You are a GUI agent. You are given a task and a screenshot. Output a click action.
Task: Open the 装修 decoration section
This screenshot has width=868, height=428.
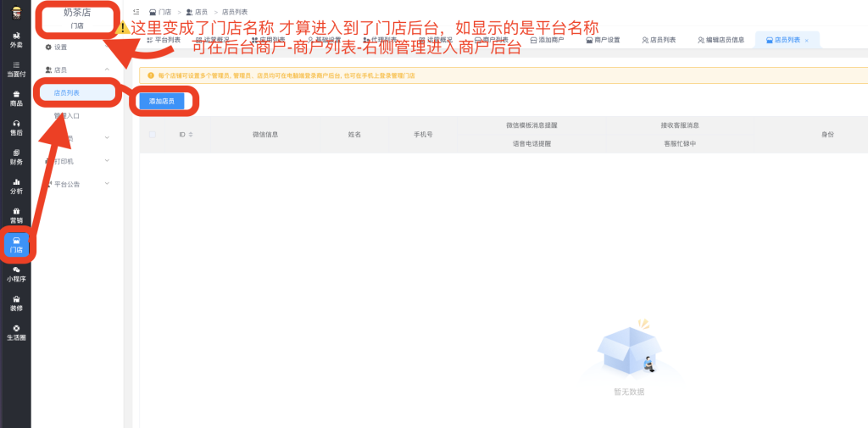pyautogui.click(x=15, y=303)
